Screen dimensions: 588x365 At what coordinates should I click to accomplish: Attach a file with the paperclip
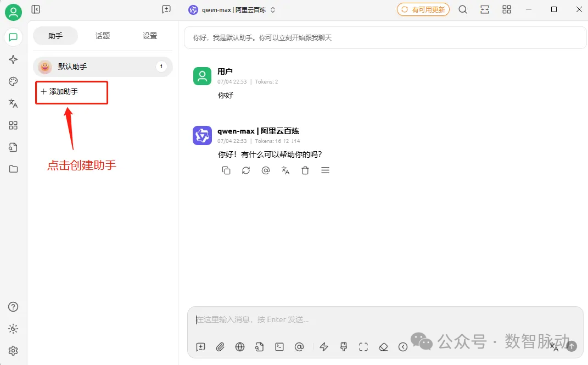coord(220,347)
